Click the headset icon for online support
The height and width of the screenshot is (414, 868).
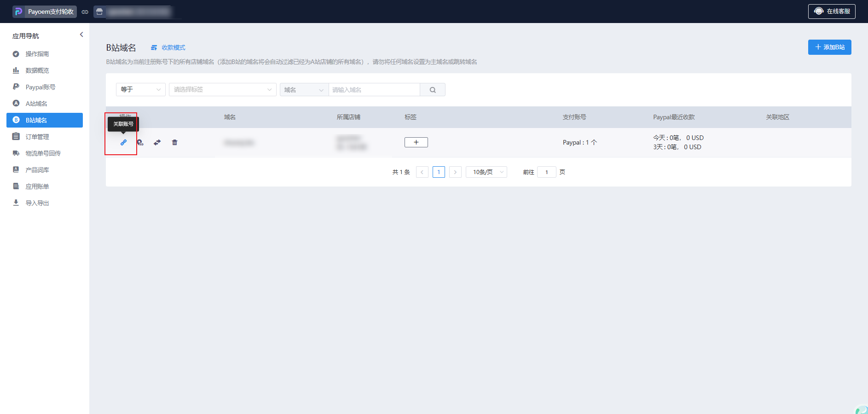(x=819, y=11)
